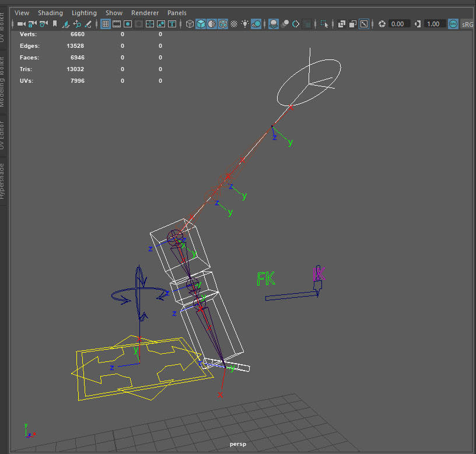The width and height of the screenshot is (476, 454).
Task: Toggle Wireframe display mode icon
Action: (x=190, y=24)
